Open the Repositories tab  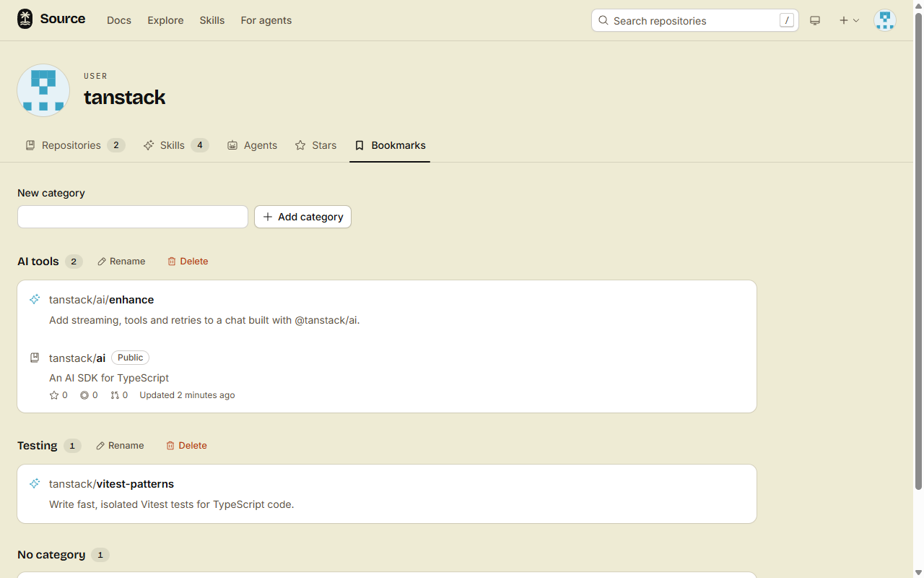coord(75,145)
